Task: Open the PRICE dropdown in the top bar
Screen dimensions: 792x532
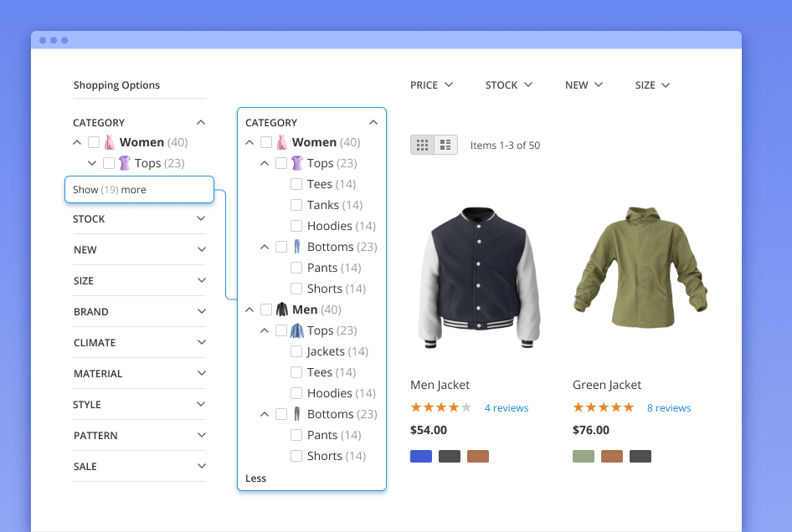Action: pos(431,84)
